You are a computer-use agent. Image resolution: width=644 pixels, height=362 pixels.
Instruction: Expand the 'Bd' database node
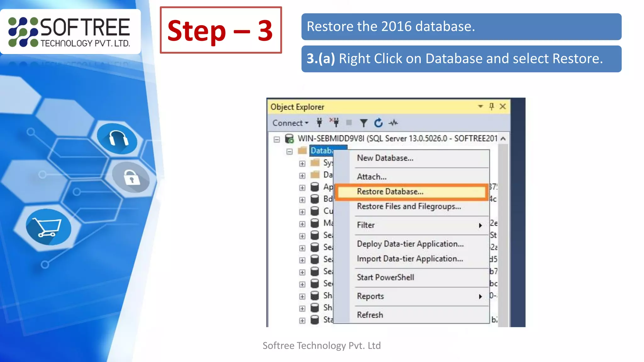[x=302, y=200]
